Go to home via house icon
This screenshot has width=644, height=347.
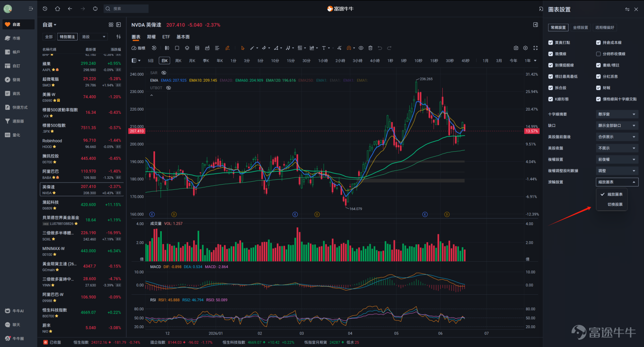point(58,8)
